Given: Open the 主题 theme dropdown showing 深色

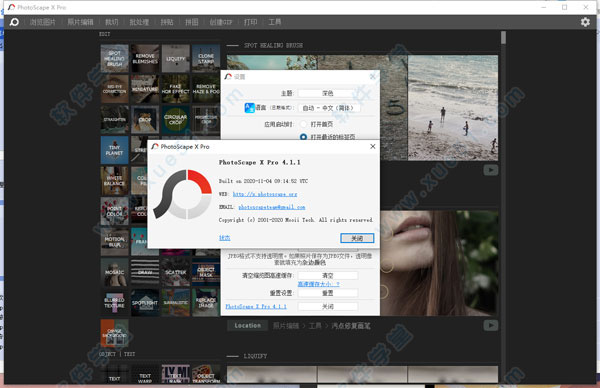Looking at the screenshot, I should [328, 93].
